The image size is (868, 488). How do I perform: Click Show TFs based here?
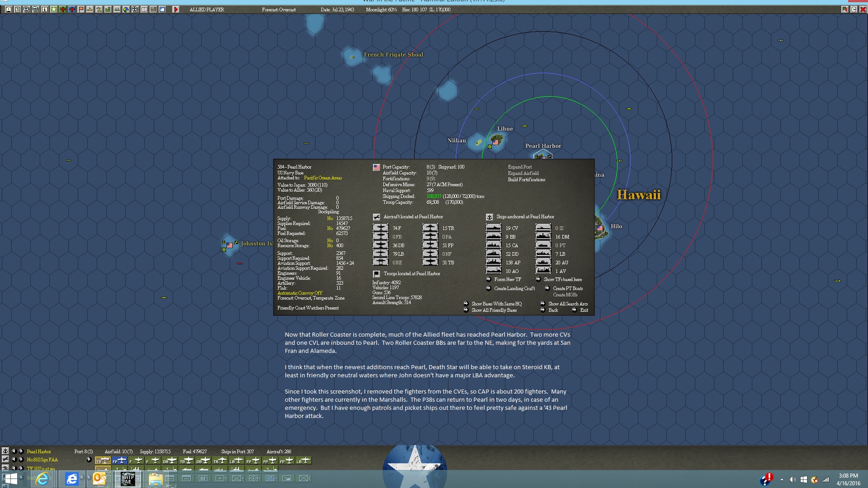pyautogui.click(x=563, y=279)
